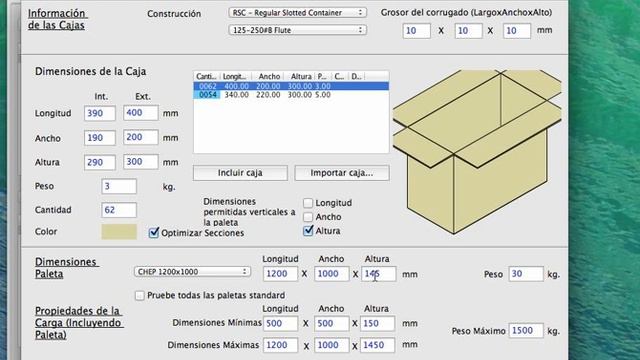The height and width of the screenshot is (360, 640).
Task: Toggle Optimizar Secciones checkbox
Action: (x=154, y=233)
